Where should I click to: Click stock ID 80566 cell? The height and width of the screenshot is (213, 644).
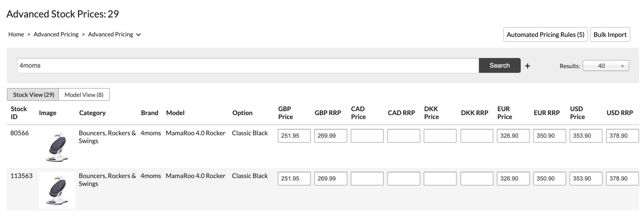point(20,133)
